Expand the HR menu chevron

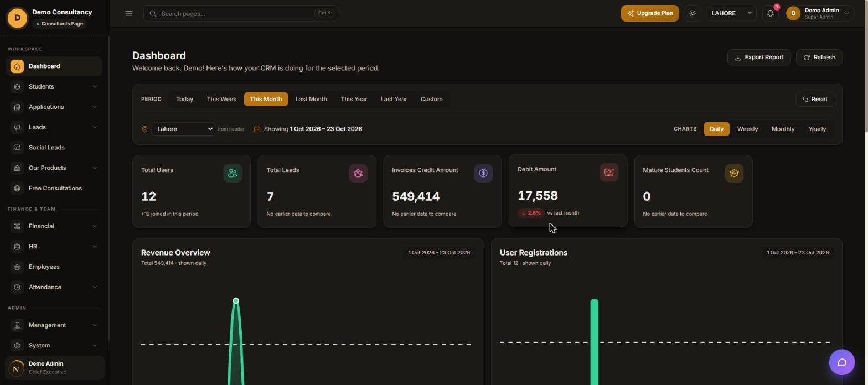point(95,246)
